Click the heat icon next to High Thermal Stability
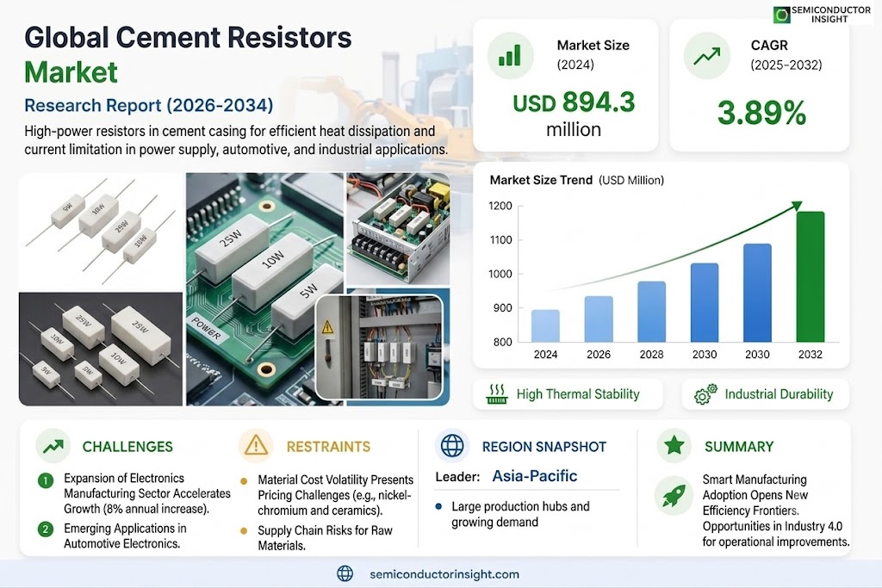 click(497, 394)
